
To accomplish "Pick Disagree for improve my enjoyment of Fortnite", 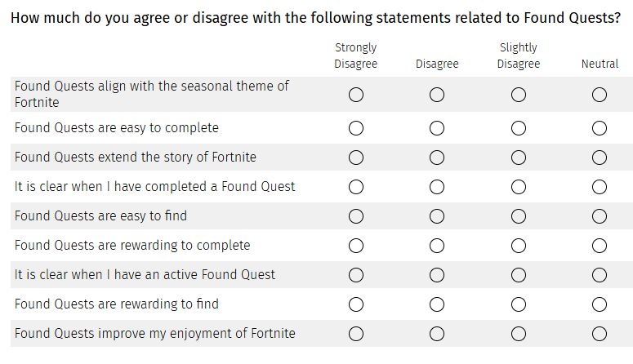I will [x=437, y=334].
